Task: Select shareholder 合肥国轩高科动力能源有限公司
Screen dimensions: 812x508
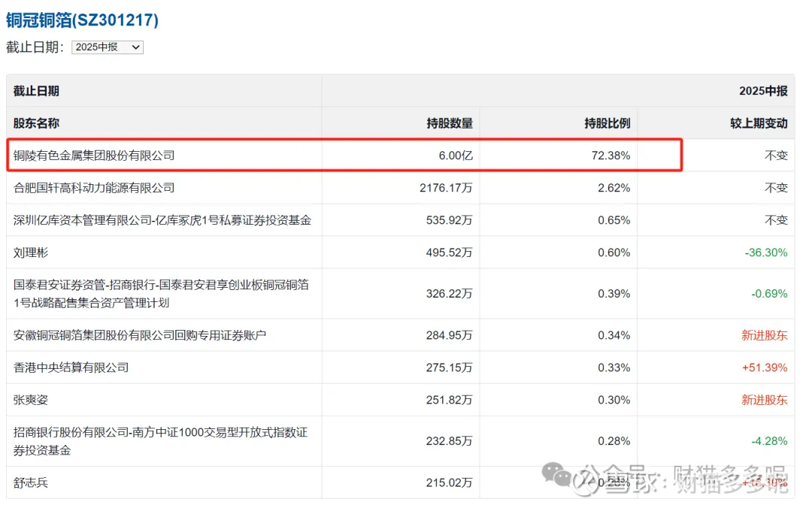Action: pyautogui.click(x=94, y=188)
